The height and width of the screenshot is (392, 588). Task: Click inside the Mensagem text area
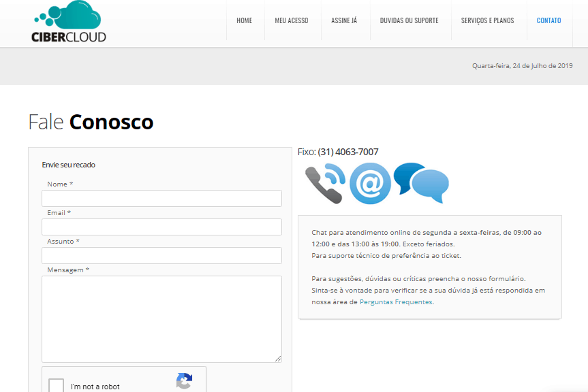161,319
